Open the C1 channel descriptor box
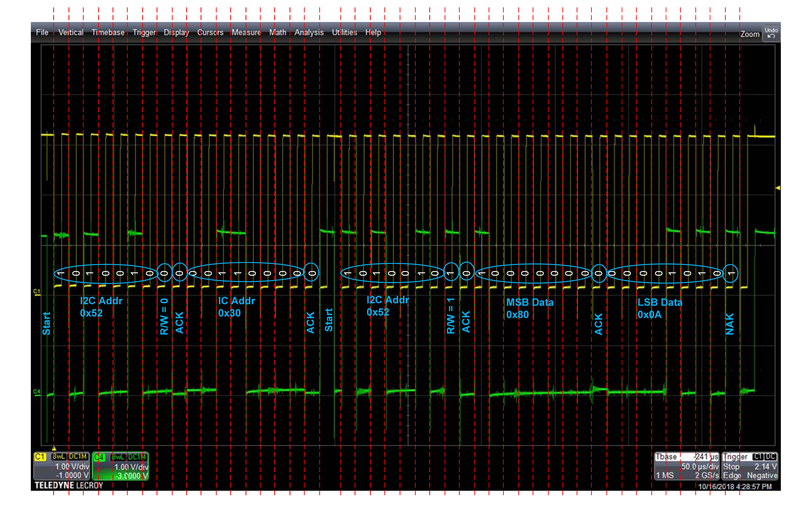 coord(62,466)
